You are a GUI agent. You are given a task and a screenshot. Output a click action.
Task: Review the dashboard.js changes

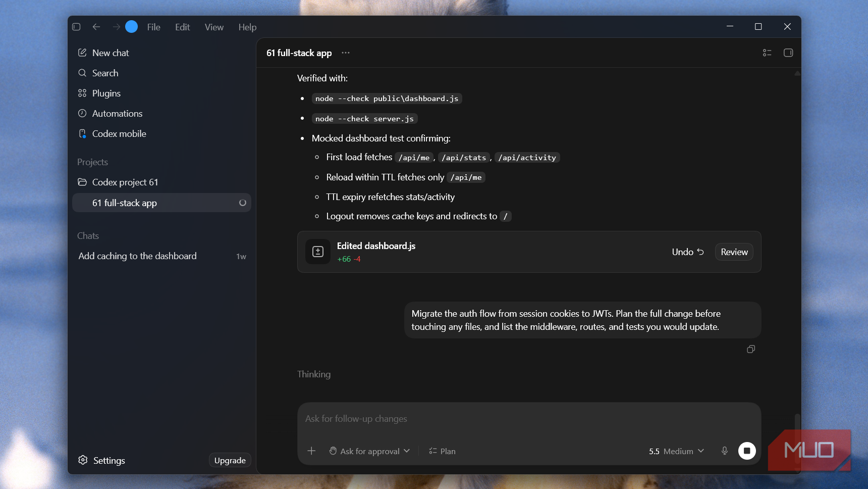pyautogui.click(x=734, y=252)
